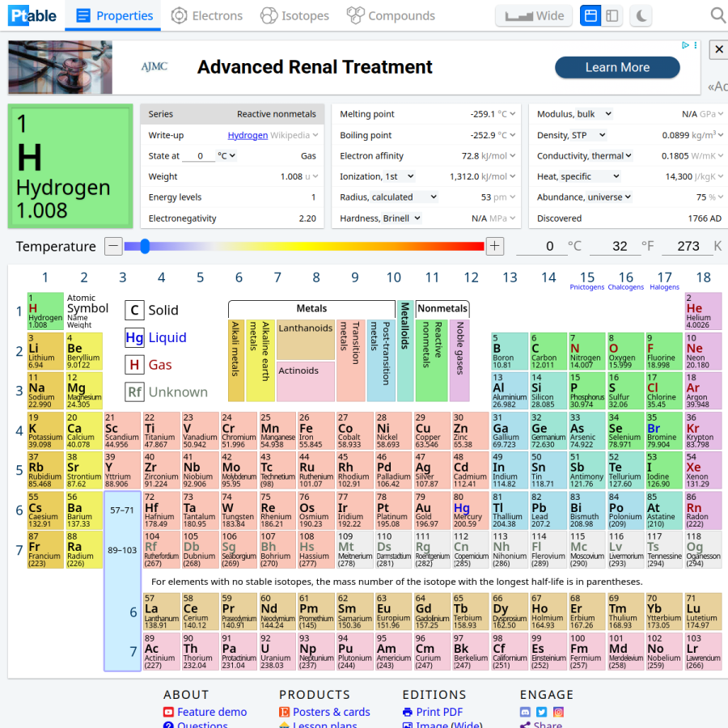This screenshot has width=728, height=728.
Task: Select the Uranium element tile
Action: 277,651
